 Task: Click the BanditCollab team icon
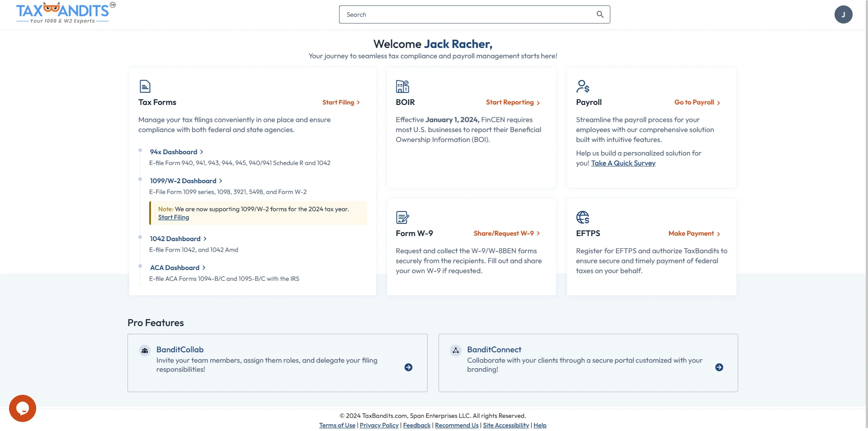tap(145, 350)
